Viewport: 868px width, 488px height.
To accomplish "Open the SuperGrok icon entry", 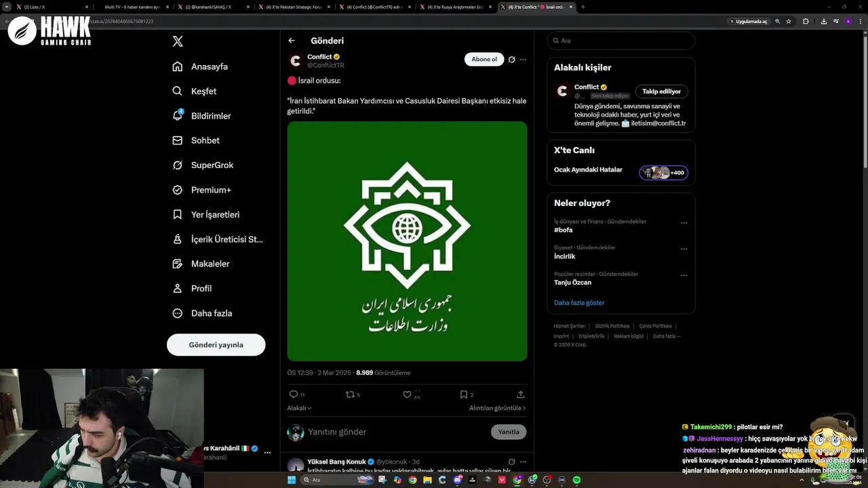I will click(178, 165).
